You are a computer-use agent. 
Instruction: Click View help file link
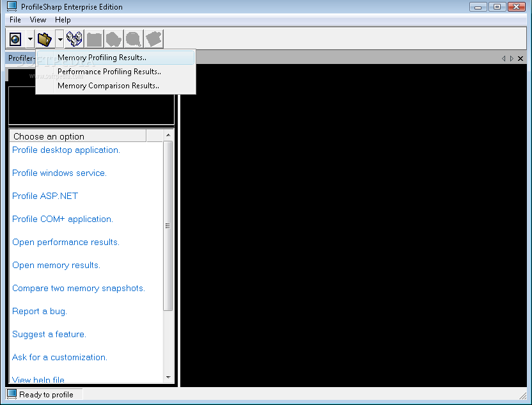[38, 380]
